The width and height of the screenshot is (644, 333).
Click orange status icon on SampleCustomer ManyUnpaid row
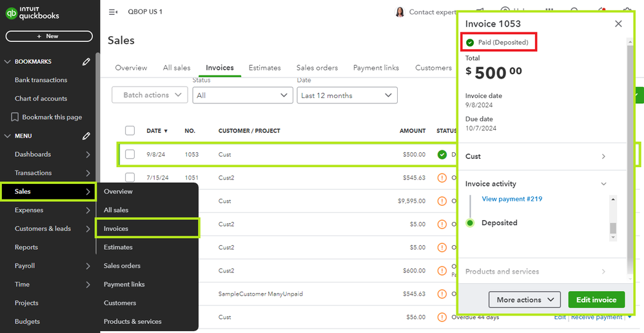tap(442, 294)
